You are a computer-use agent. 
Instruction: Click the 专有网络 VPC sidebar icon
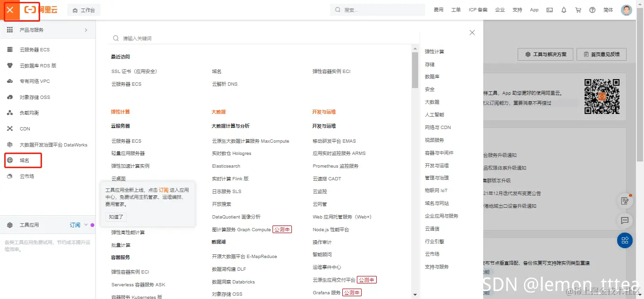click(x=10, y=81)
